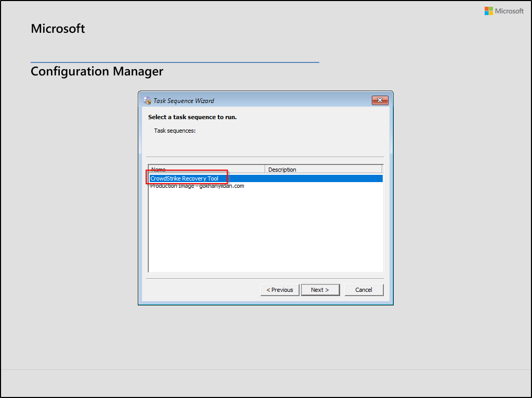Go back with the < Previous button
Viewport: 532px width, 398px height.
[x=280, y=290]
